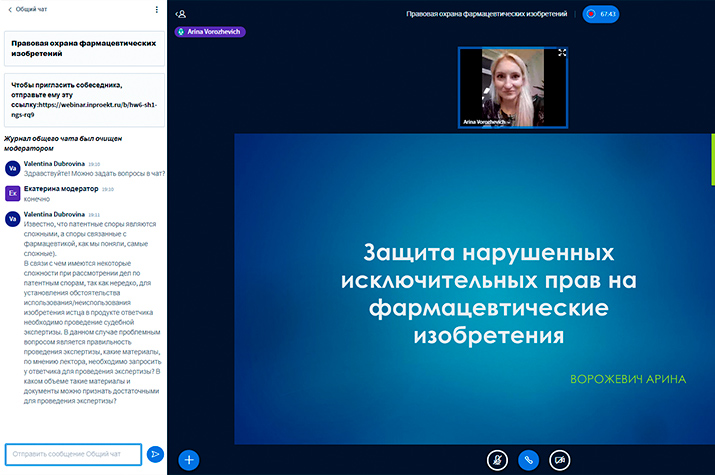Click the presentation slide area
Image resolution: width=715 pixels, height=475 pixels.
[x=472, y=290]
